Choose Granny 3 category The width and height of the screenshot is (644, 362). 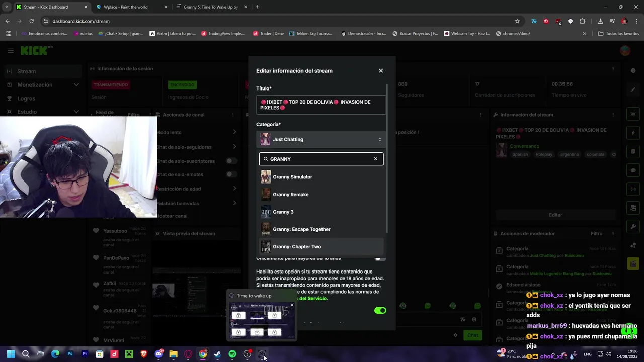coord(321,212)
